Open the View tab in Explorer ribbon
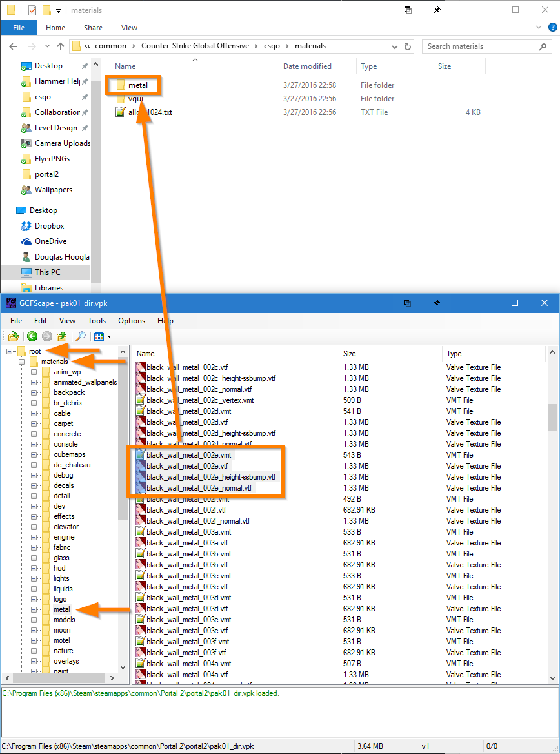 [129, 28]
